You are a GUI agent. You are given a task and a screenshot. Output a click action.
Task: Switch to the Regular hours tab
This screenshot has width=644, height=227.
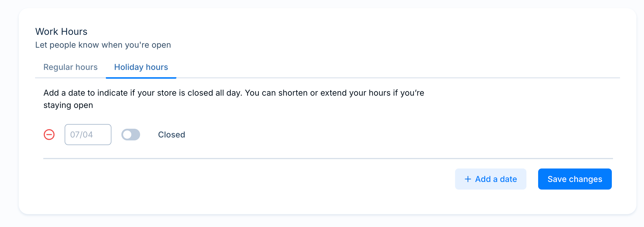coord(70,67)
